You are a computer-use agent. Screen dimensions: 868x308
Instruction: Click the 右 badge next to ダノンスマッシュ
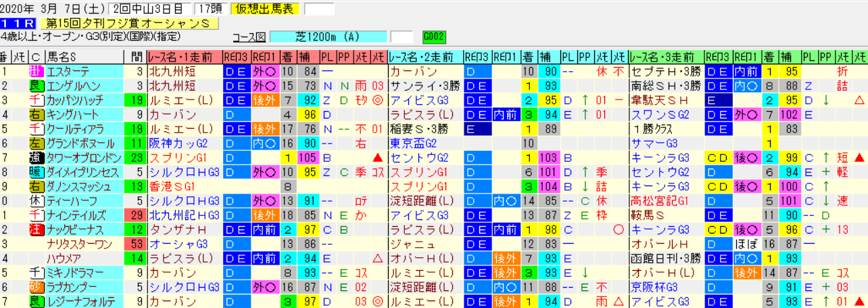(36, 186)
